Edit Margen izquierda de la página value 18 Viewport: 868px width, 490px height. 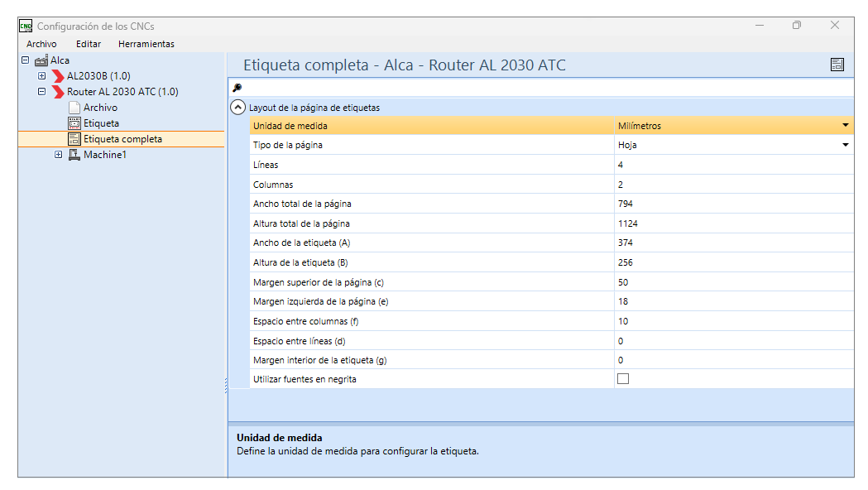(733, 301)
